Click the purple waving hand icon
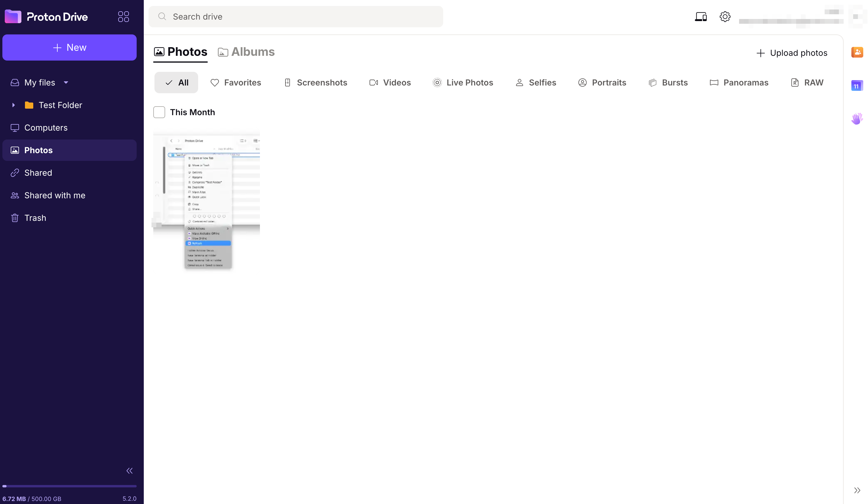Viewport: 868px width, 504px height. [x=857, y=119]
